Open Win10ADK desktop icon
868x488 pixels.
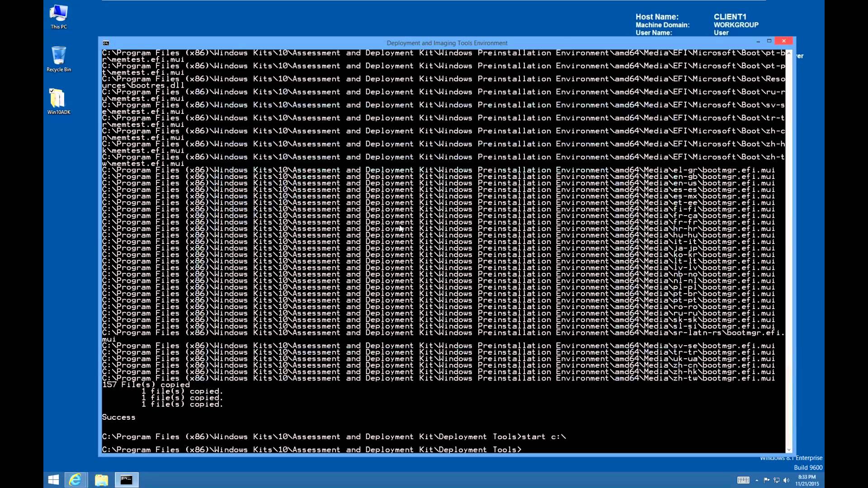[58, 101]
